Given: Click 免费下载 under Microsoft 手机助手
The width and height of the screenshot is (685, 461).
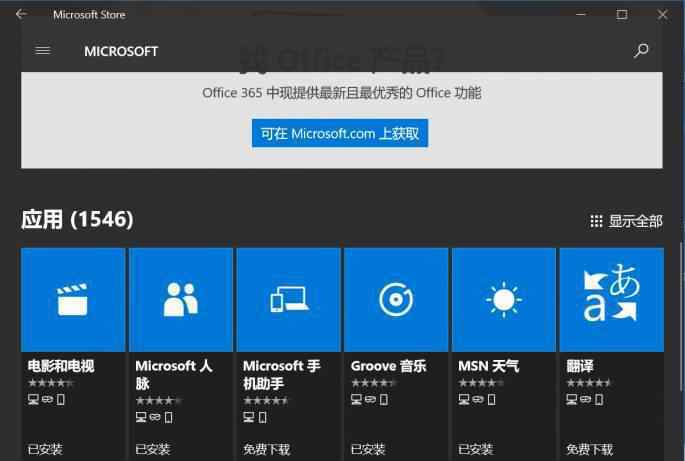Looking at the screenshot, I should [266, 449].
